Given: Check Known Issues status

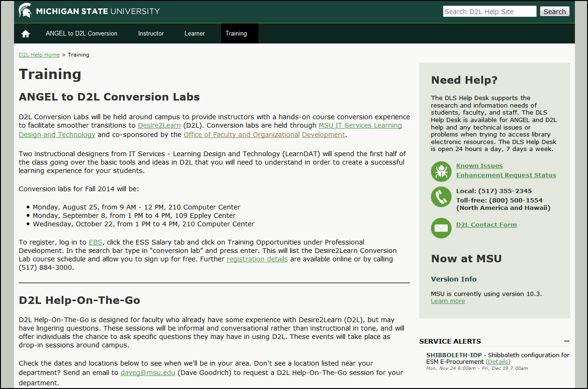Looking at the screenshot, I should (479, 166).
